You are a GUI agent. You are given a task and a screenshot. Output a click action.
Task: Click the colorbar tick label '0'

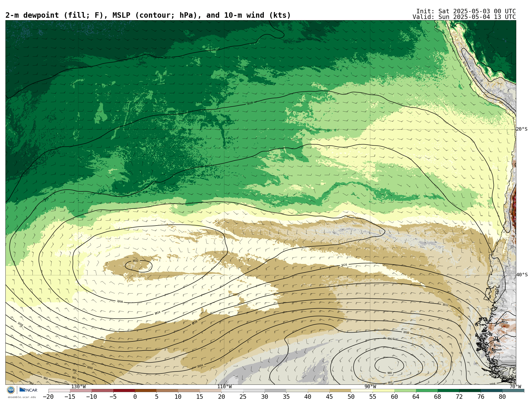135,397
